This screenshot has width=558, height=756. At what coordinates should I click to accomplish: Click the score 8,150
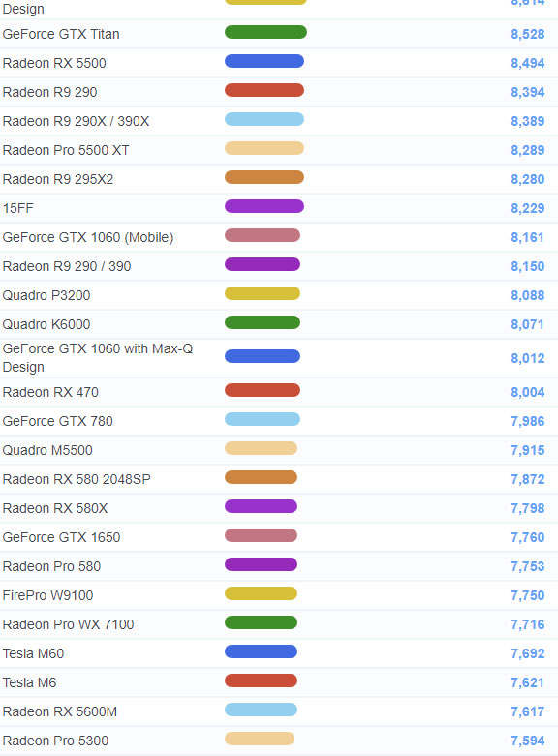528,266
